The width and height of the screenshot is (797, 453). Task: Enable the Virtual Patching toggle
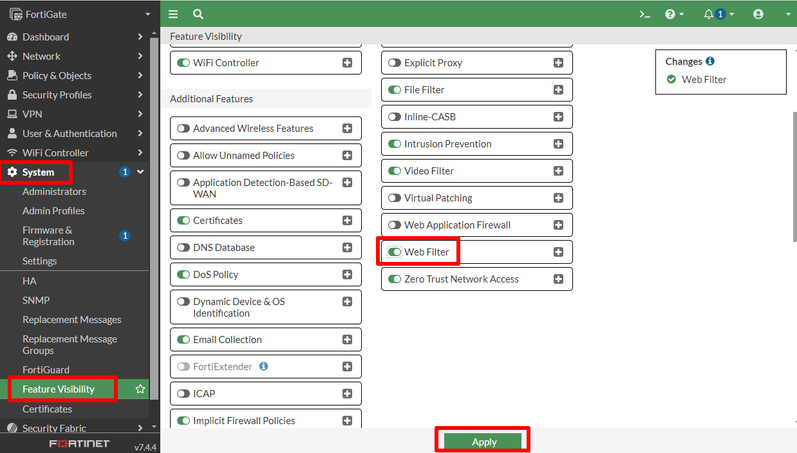[x=394, y=198]
